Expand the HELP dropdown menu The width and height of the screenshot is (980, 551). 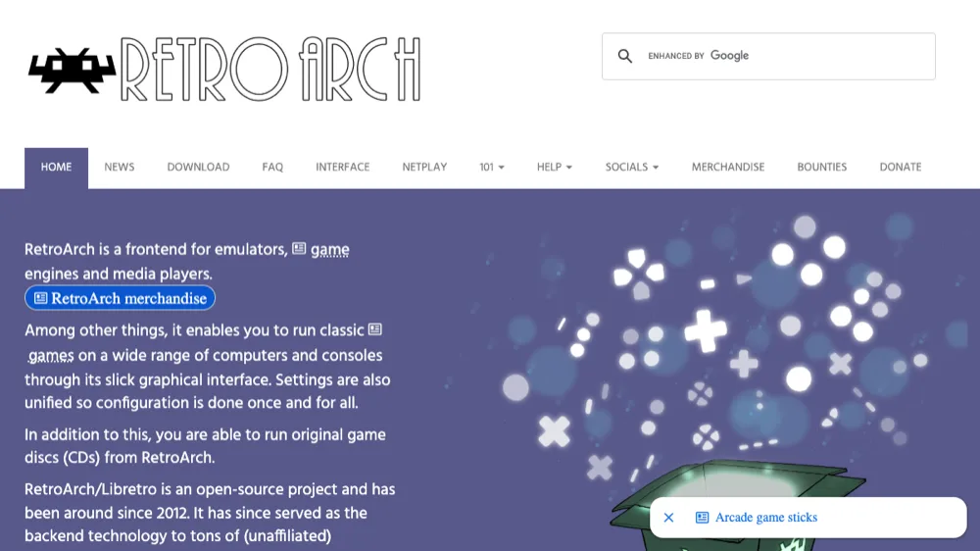pyautogui.click(x=555, y=168)
